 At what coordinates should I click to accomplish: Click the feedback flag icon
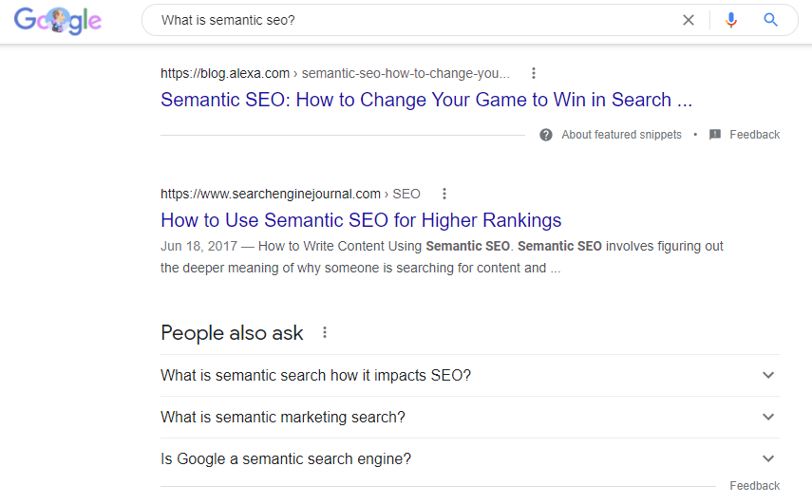pyautogui.click(x=715, y=135)
